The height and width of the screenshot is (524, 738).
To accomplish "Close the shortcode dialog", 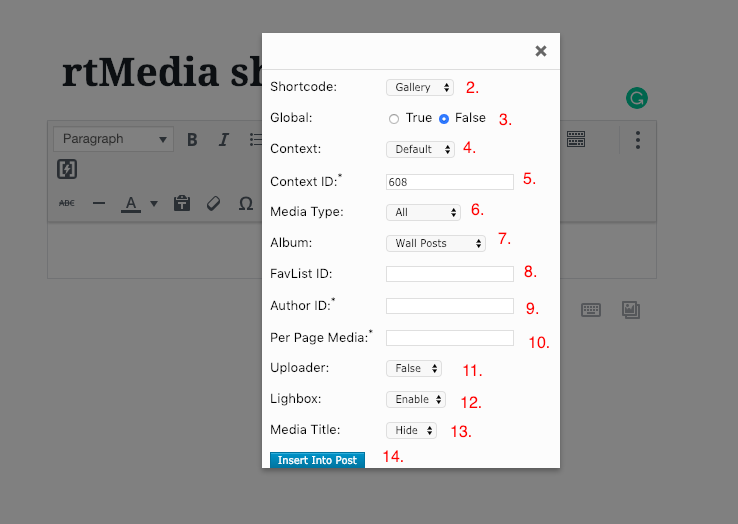I will 541,51.
